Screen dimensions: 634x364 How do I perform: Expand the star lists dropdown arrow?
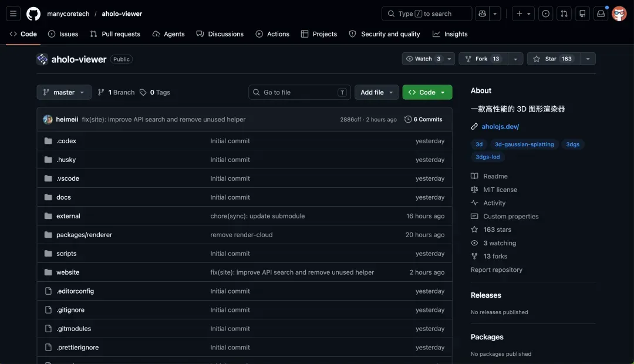[x=588, y=59]
